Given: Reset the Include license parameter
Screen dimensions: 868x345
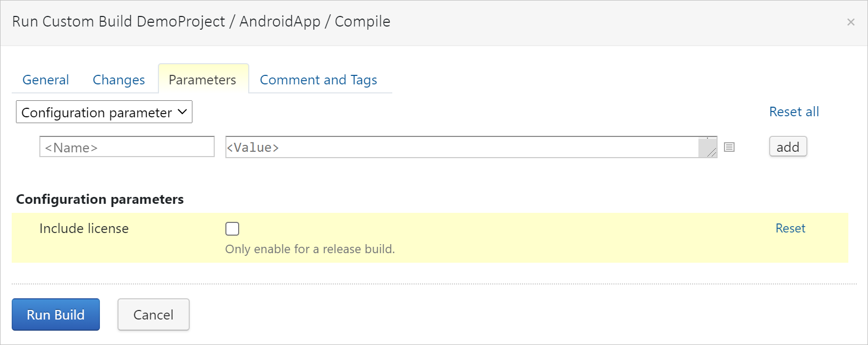Looking at the screenshot, I should click(x=790, y=228).
